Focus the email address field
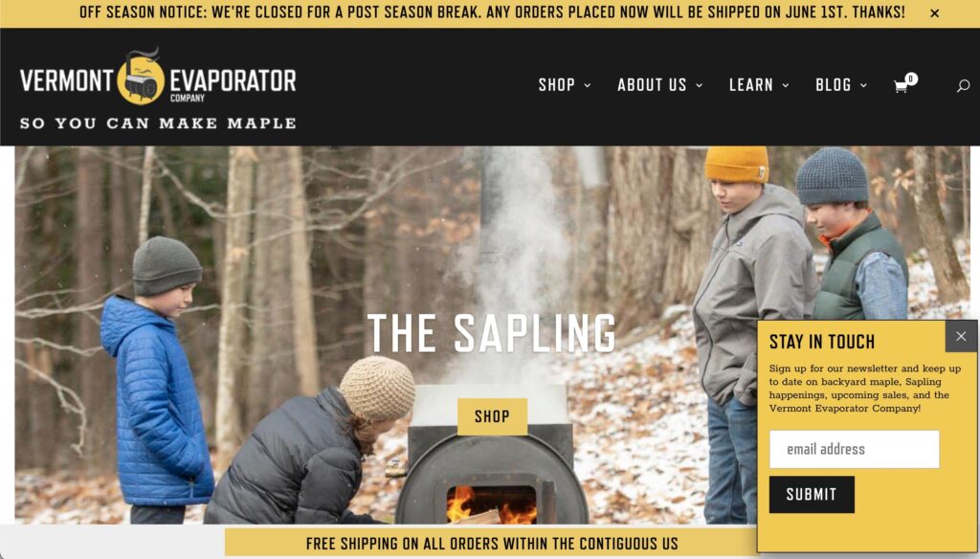 pyautogui.click(x=855, y=449)
